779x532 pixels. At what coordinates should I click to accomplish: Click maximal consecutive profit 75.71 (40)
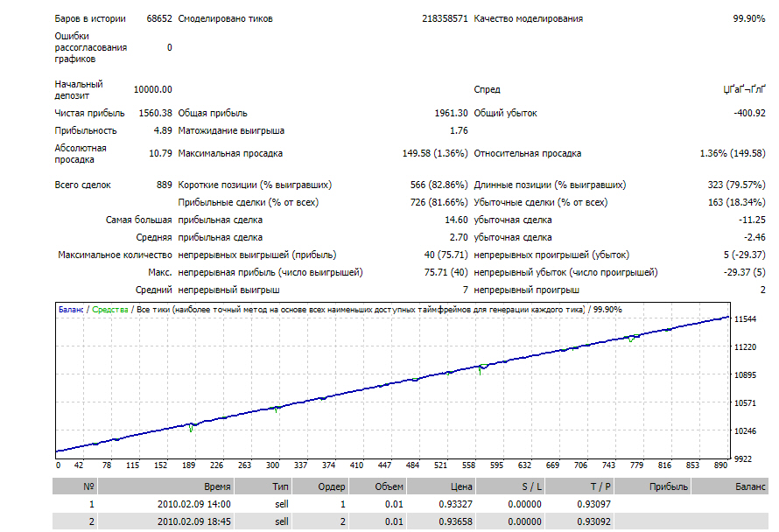[446, 272]
